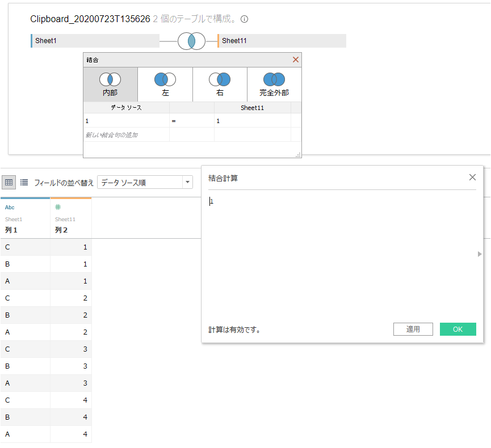
Task: Click the 計算は有効です status text
Action: [234, 329]
